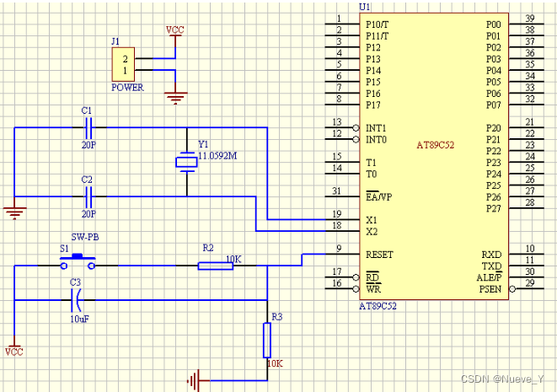Click the INT0 pin label
The width and height of the screenshot is (557, 392).
(376, 139)
